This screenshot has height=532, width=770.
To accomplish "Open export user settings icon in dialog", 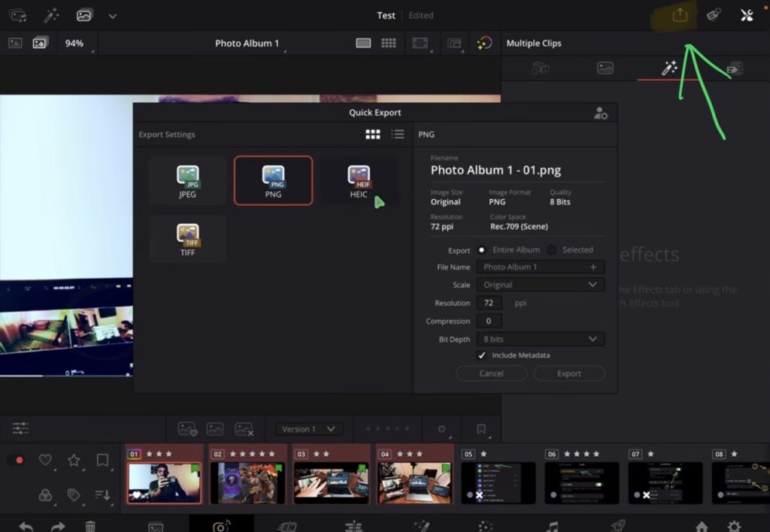I will (601, 113).
